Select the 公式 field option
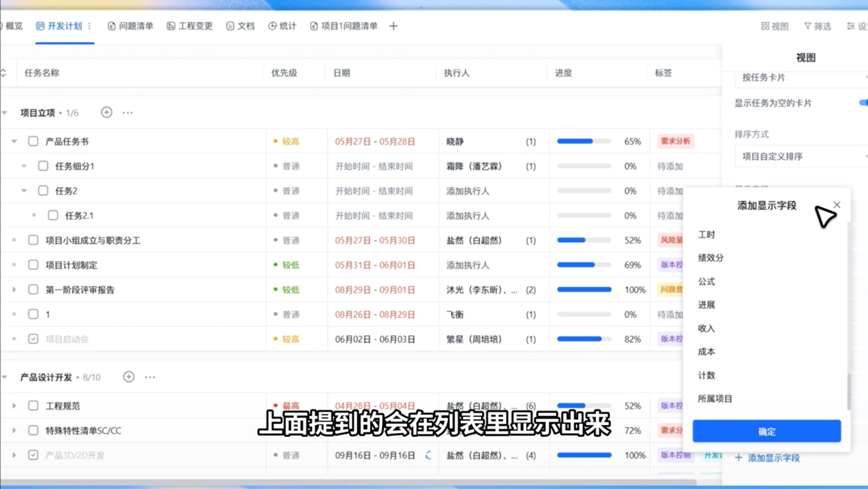Viewport: 868px width, 489px height. tap(706, 281)
